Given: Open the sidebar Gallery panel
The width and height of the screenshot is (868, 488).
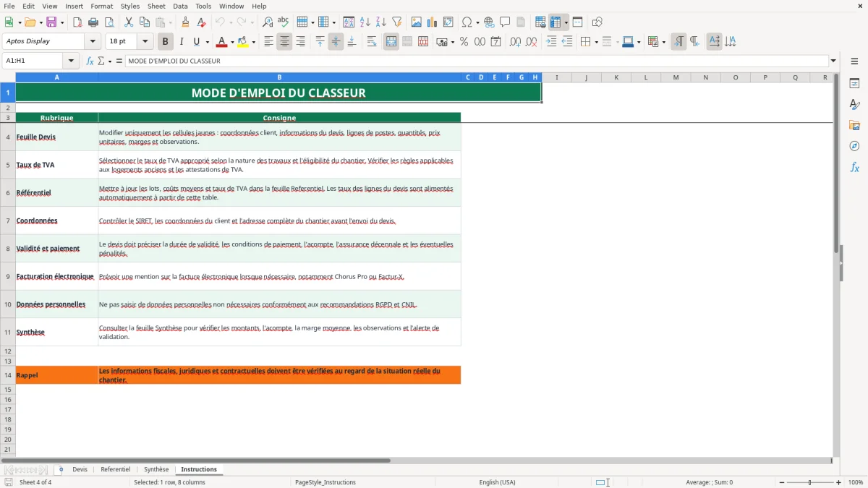Looking at the screenshot, I should click(854, 125).
